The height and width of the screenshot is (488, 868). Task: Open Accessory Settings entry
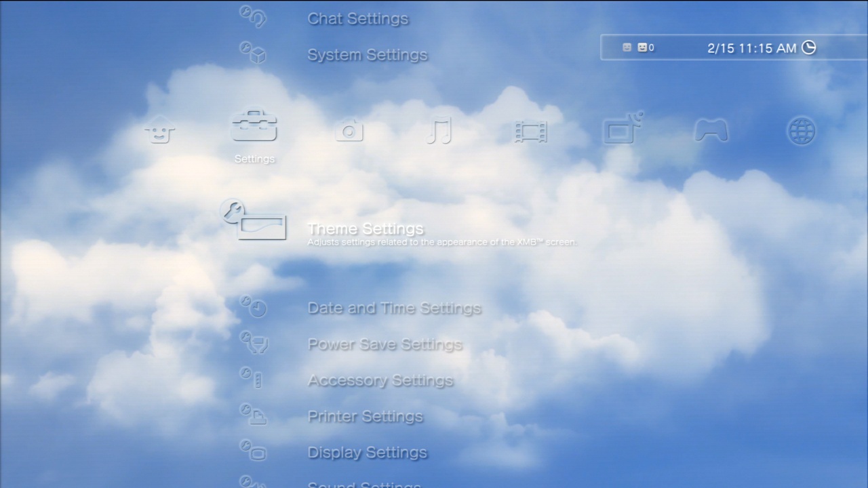click(380, 380)
